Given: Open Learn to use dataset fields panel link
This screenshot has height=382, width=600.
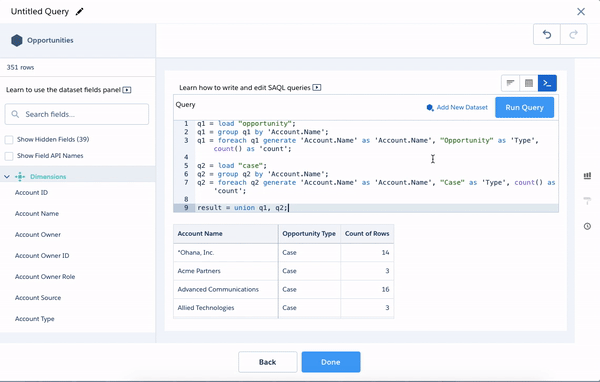Looking at the screenshot, I should click(x=63, y=90).
